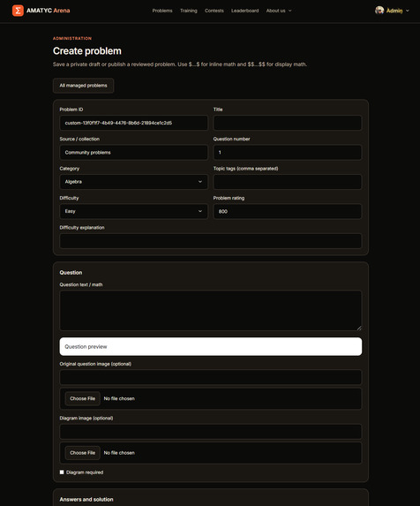Choose File for original question image
Viewport: 420px width, 506px height.
pos(83,398)
